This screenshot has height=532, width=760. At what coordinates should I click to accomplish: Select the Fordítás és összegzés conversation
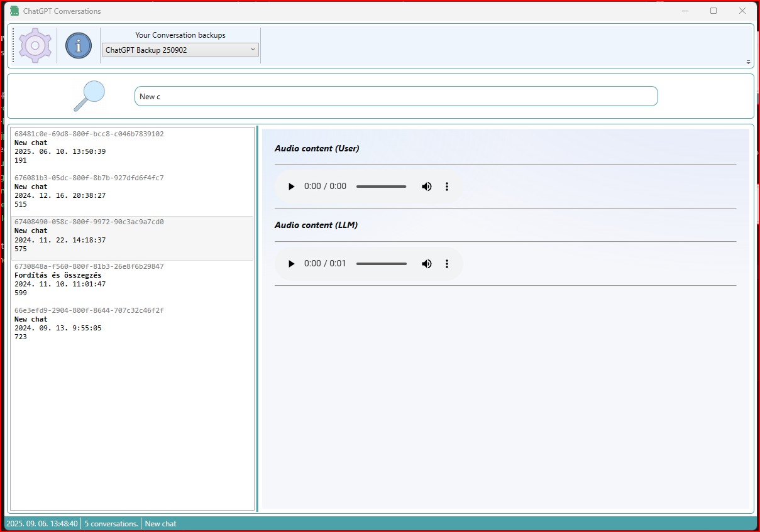[x=132, y=280]
